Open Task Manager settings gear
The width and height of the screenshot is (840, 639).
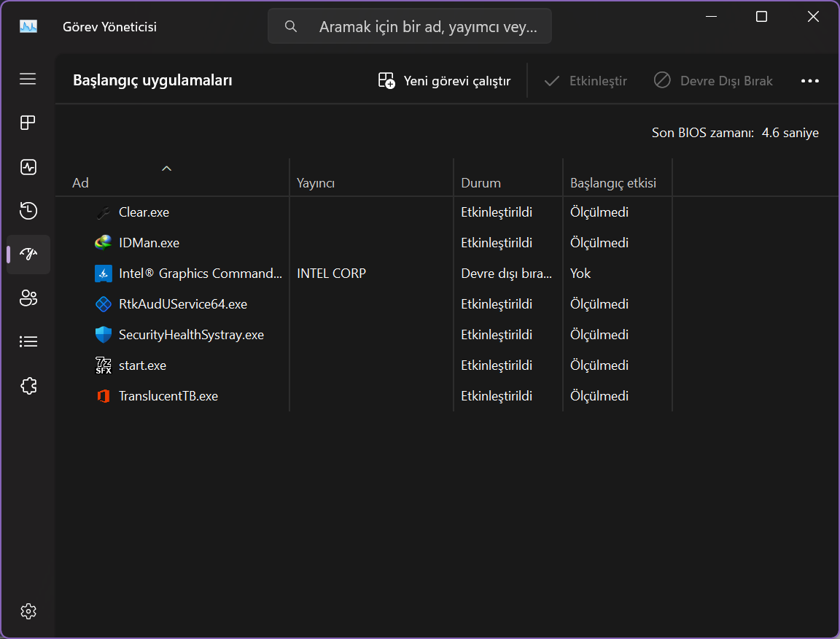tap(28, 611)
